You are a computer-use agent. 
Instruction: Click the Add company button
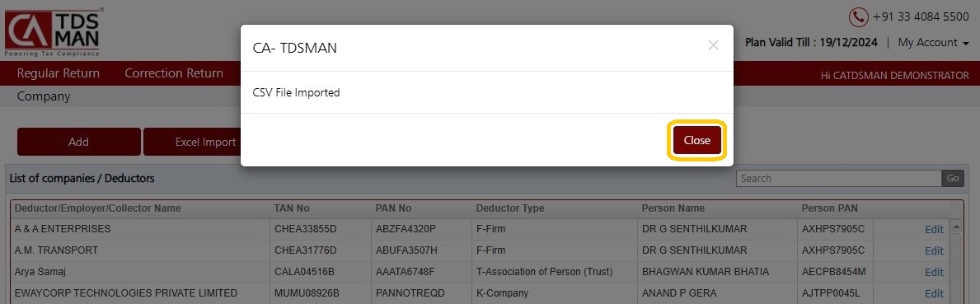coord(79,142)
